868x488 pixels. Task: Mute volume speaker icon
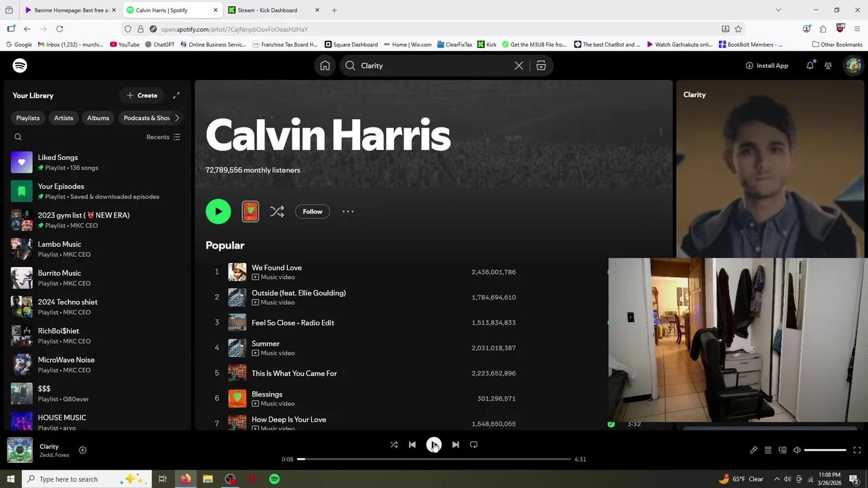[x=797, y=450]
